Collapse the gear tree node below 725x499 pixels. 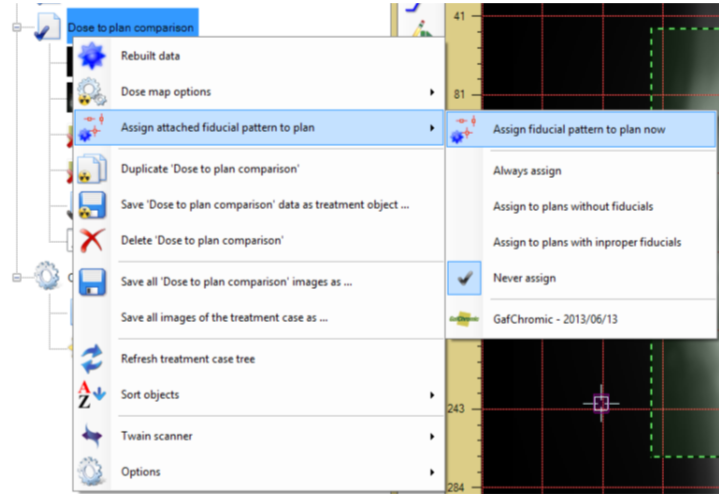[x=17, y=277]
